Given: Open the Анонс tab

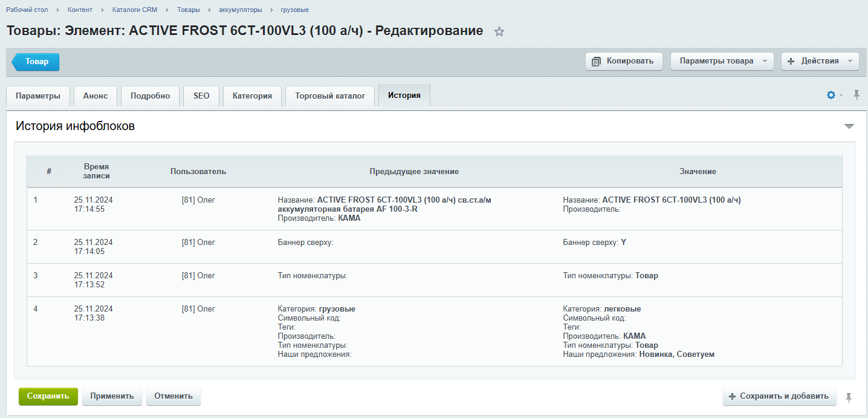Looking at the screenshot, I should 96,96.
